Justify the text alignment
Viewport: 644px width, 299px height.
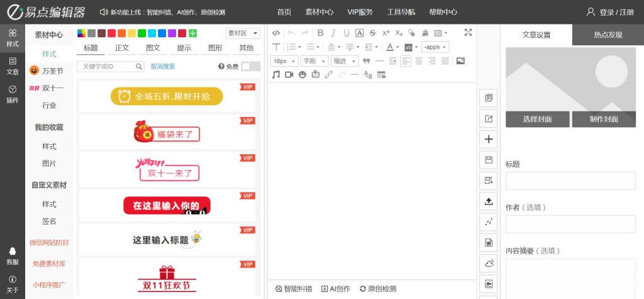point(445,61)
